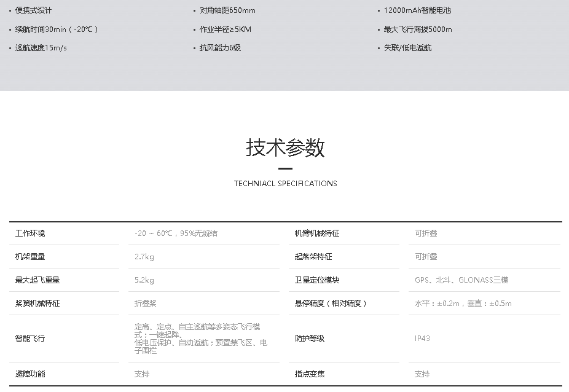Click the 2.7kg frame weight value
The width and height of the screenshot is (569, 392).
(x=144, y=257)
